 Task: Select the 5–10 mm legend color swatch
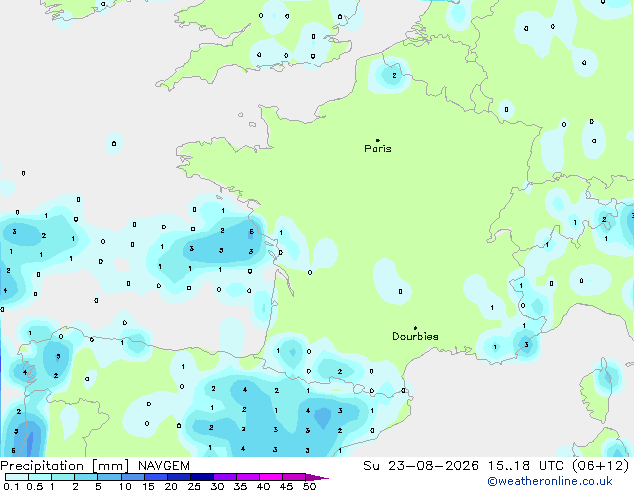tap(110, 477)
